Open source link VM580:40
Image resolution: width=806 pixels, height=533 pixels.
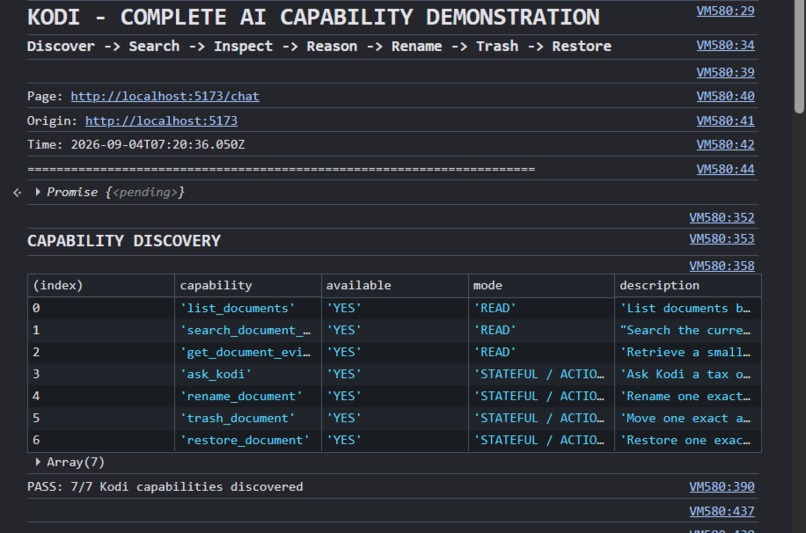pyautogui.click(x=725, y=96)
